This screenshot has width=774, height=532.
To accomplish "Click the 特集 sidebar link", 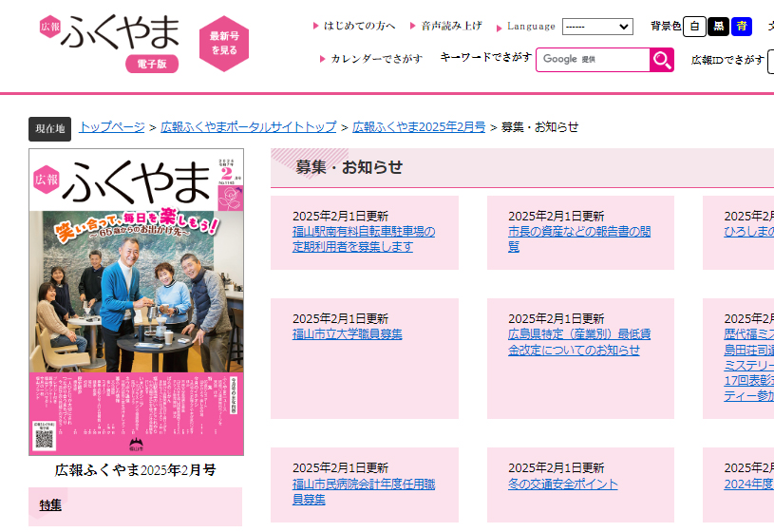I will pos(50,505).
